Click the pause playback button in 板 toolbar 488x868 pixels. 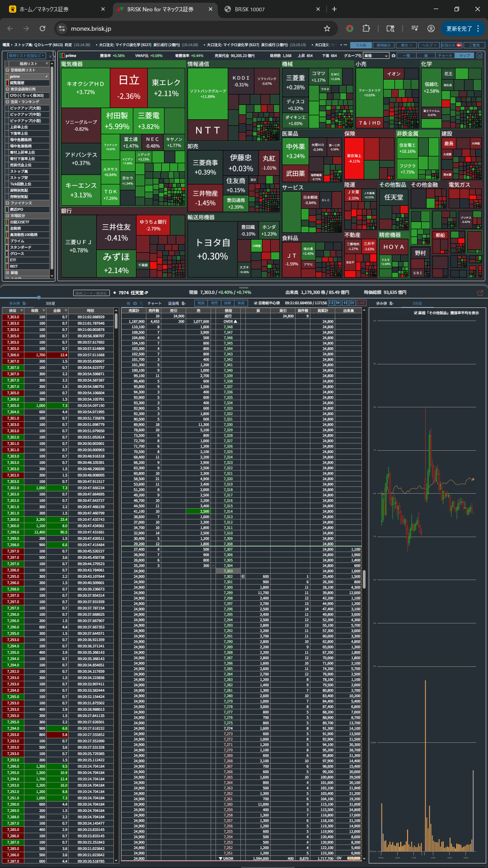tap(331, 303)
